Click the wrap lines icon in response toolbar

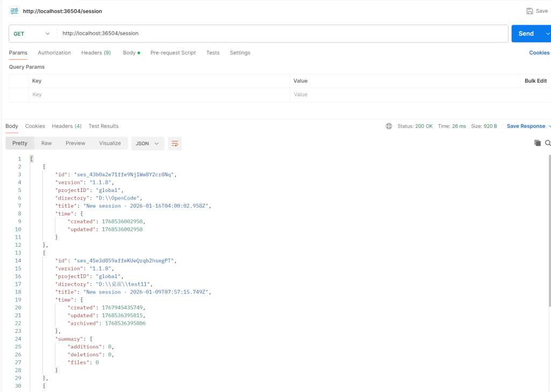coord(174,144)
